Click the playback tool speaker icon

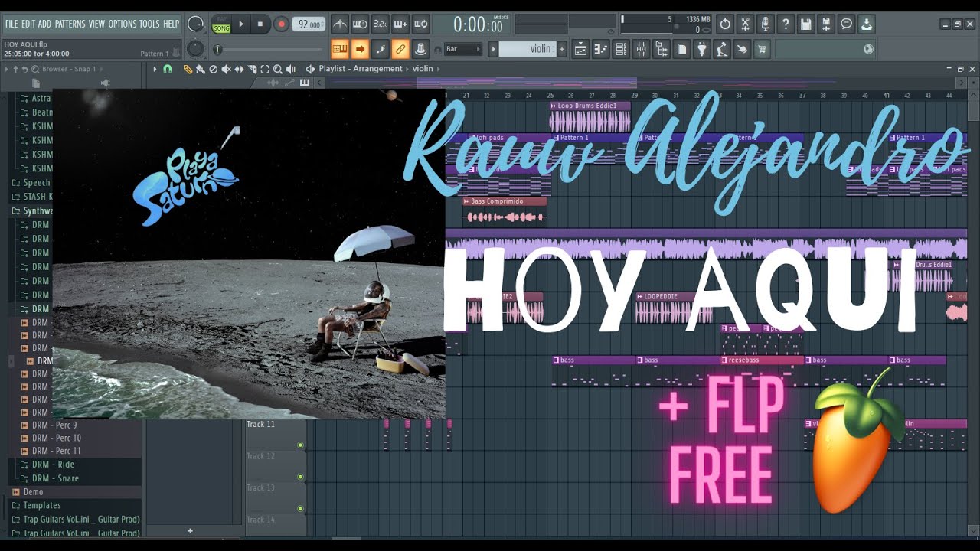(x=292, y=69)
